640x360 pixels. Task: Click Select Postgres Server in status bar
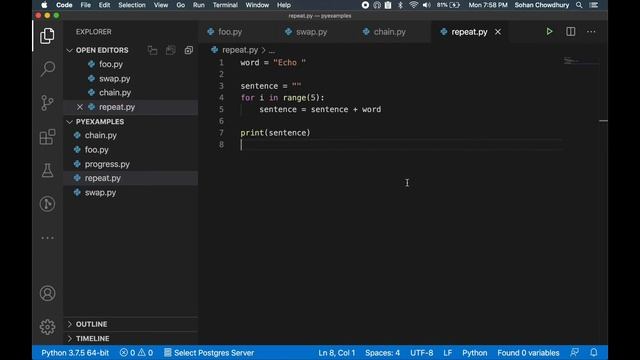click(x=209, y=353)
